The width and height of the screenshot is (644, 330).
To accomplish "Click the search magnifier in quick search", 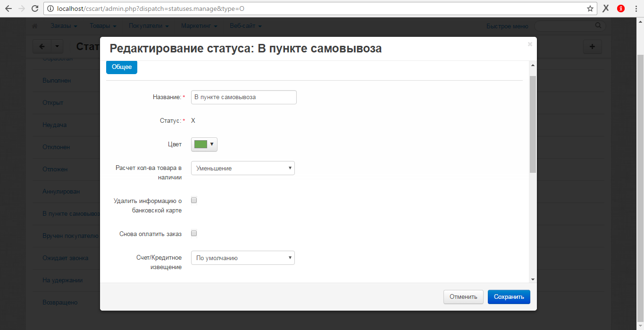I will point(598,25).
